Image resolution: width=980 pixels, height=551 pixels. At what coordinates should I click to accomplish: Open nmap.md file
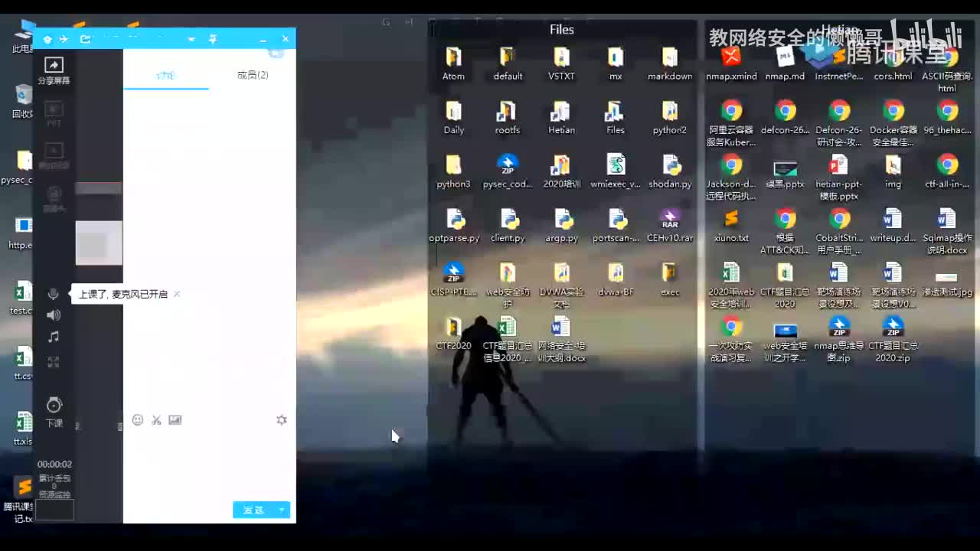pyautogui.click(x=785, y=64)
